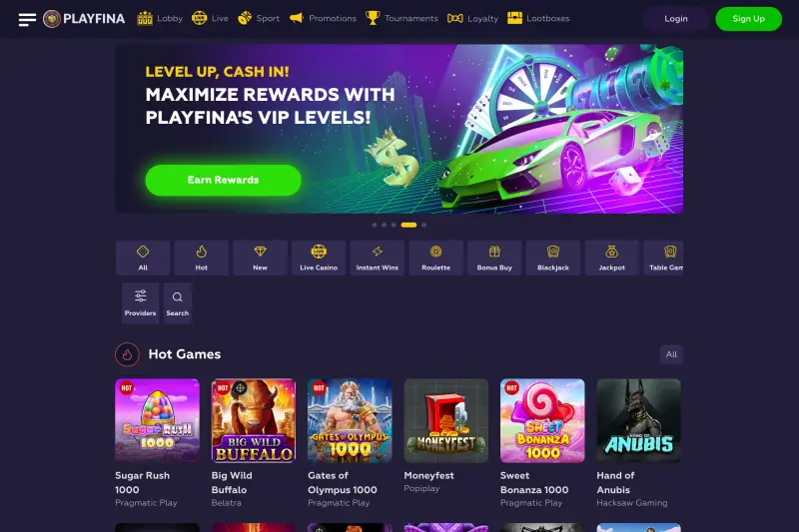Select the last banner carousel dot
Image resolution: width=799 pixels, height=532 pixels.
coord(423,225)
